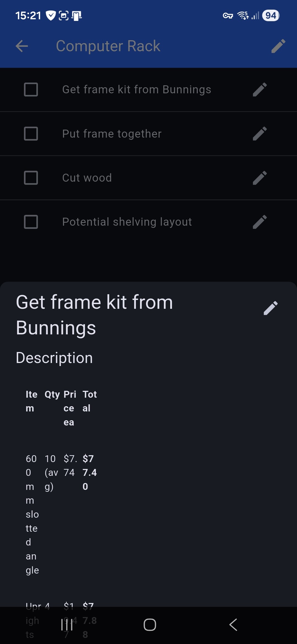The width and height of the screenshot is (297, 644).
Task: Toggle 'Potential shelving layout' checkbox
Action: pos(31,222)
